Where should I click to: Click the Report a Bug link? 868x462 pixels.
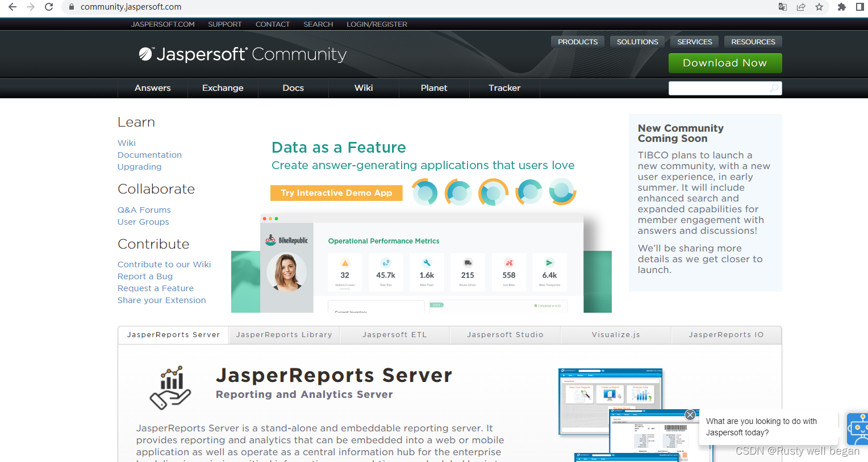(x=145, y=276)
